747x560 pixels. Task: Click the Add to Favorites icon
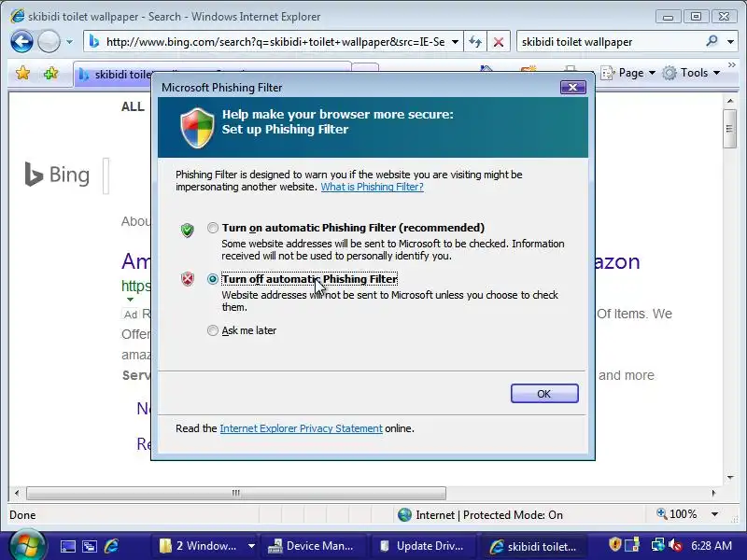click(51, 74)
